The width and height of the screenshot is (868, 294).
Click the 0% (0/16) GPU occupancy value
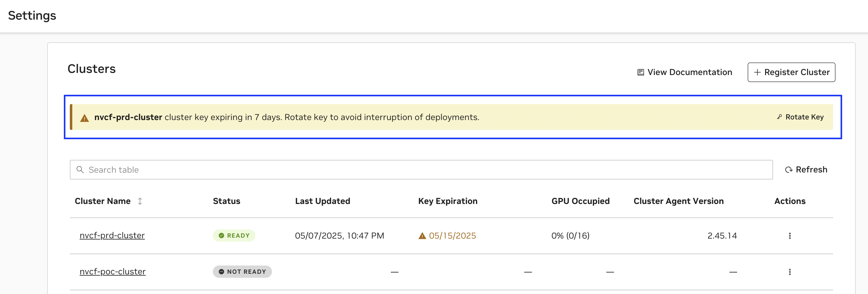click(570, 236)
